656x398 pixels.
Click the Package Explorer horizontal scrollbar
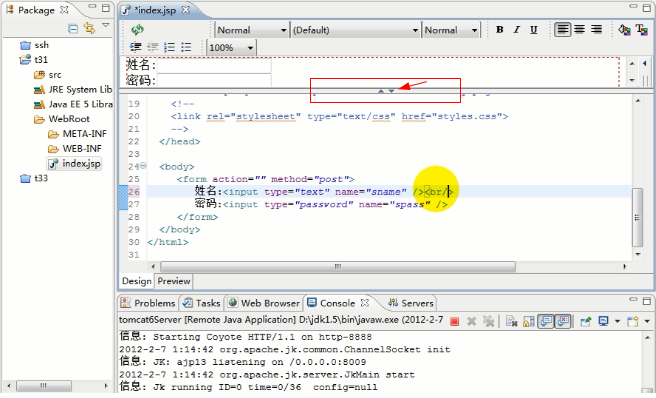pyautogui.click(x=44, y=385)
